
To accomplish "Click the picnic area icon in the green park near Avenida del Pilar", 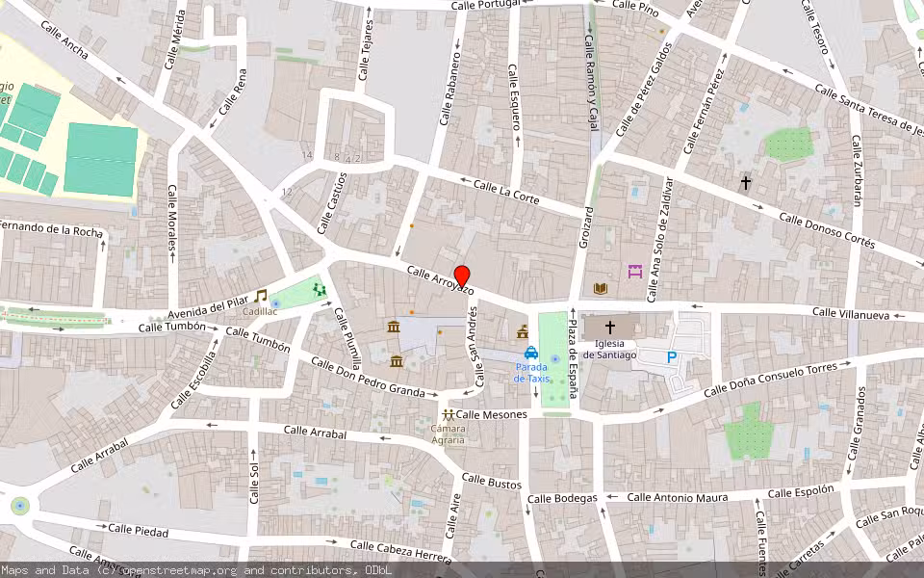I will [x=318, y=289].
